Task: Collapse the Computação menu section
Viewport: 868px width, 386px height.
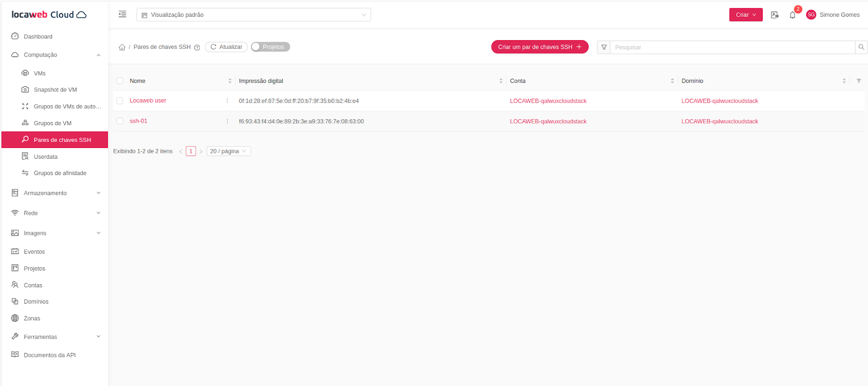Action: pos(55,55)
